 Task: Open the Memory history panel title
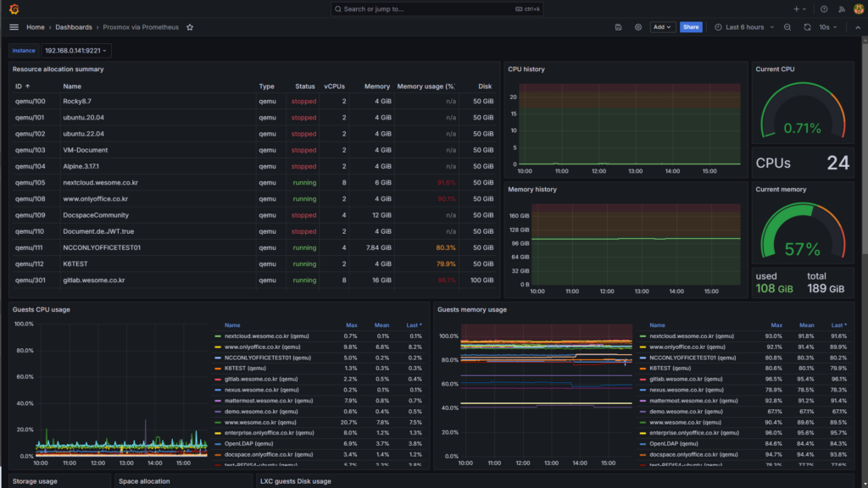click(x=532, y=189)
